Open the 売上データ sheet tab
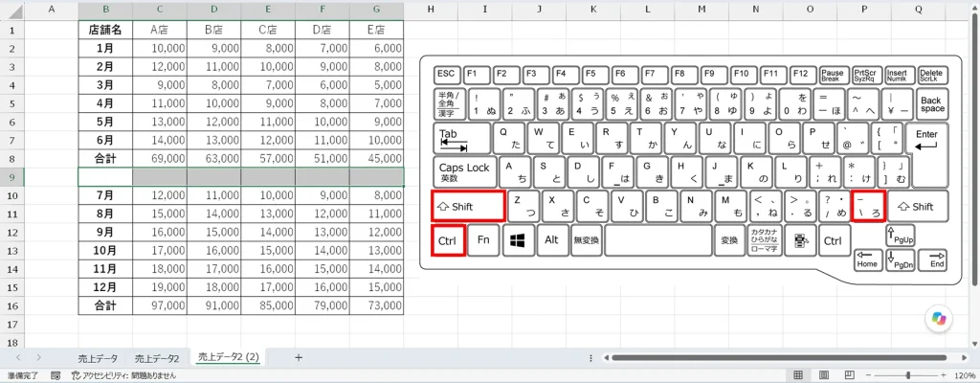 point(98,358)
